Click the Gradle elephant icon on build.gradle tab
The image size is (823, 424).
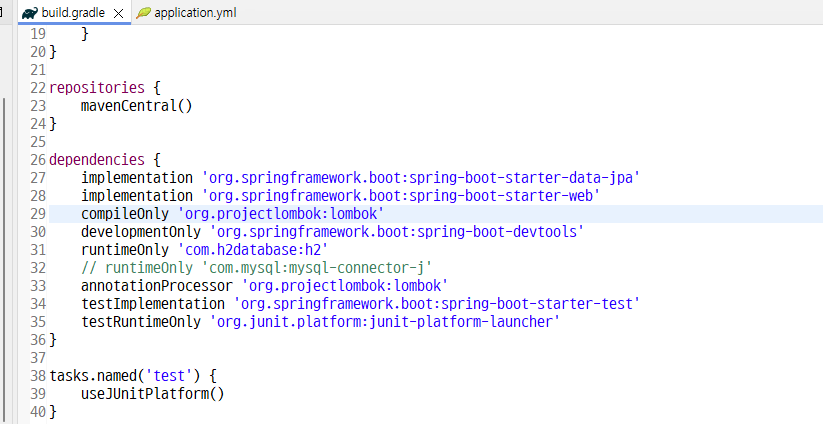30,14
